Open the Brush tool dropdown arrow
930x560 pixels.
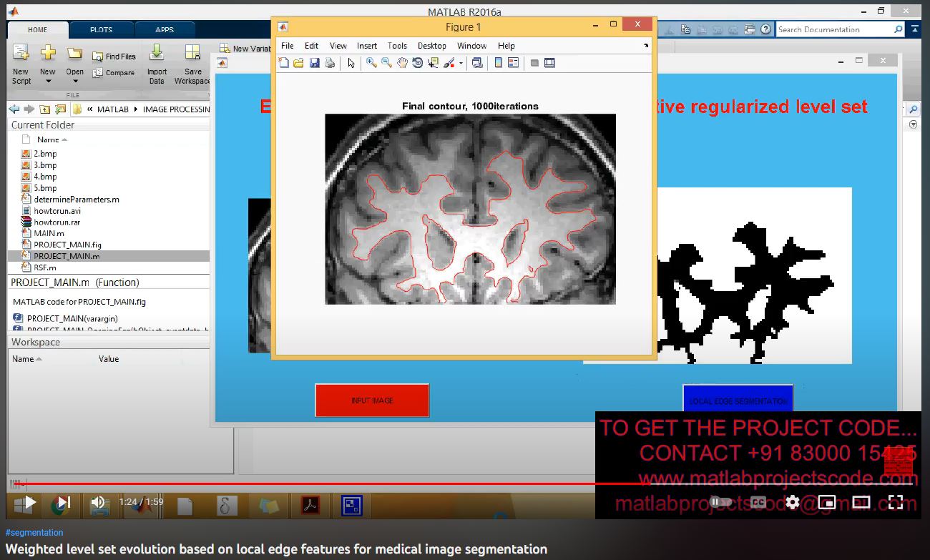pyautogui.click(x=461, y=63)
